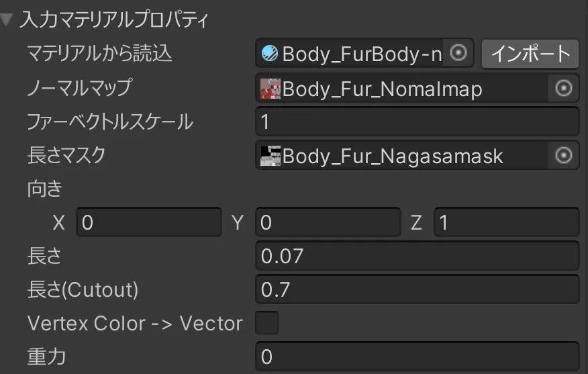Toggle Vertex Color -> Vector checkbox

tap(267, 323)
